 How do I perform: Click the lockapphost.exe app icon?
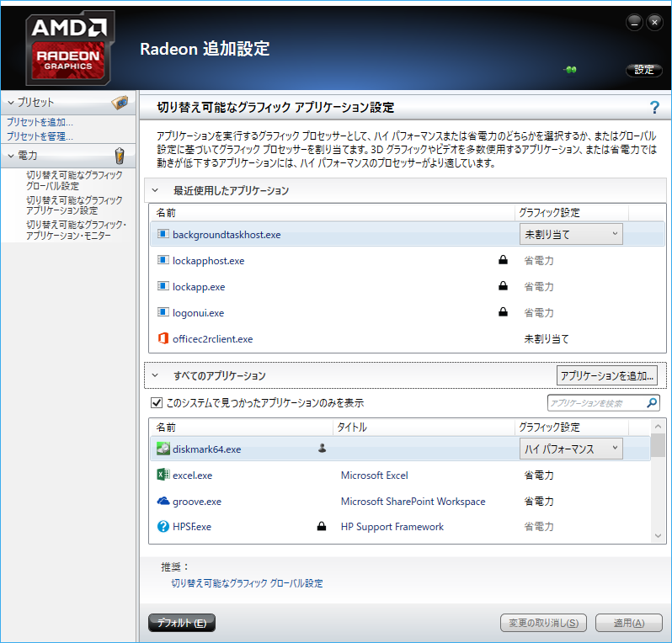[x=163, y=260]
